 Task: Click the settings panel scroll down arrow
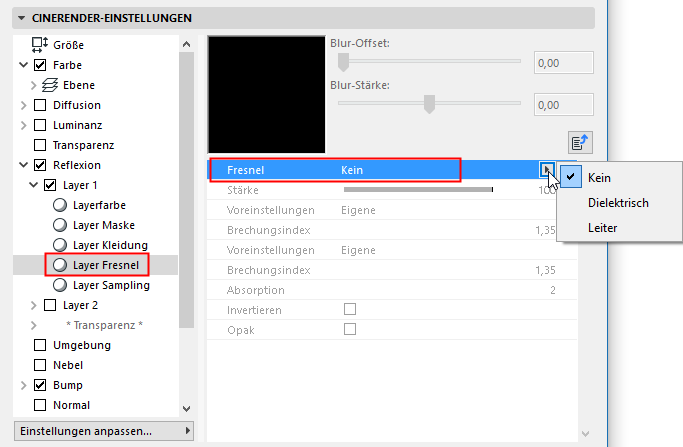point(586,433)
